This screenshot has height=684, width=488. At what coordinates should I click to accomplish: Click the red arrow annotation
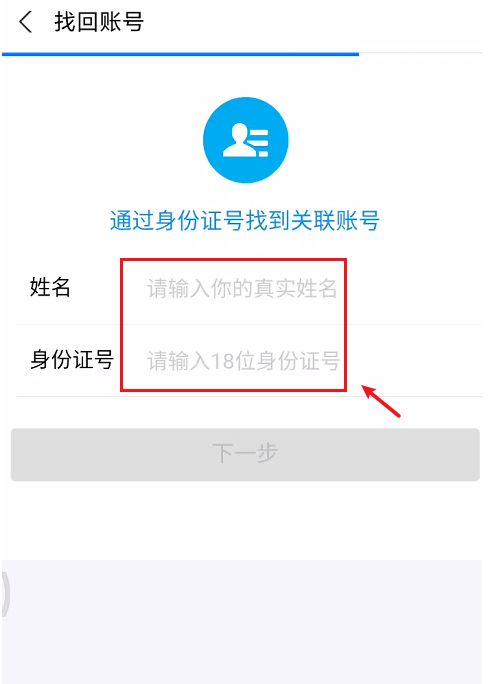click(381, 401)
